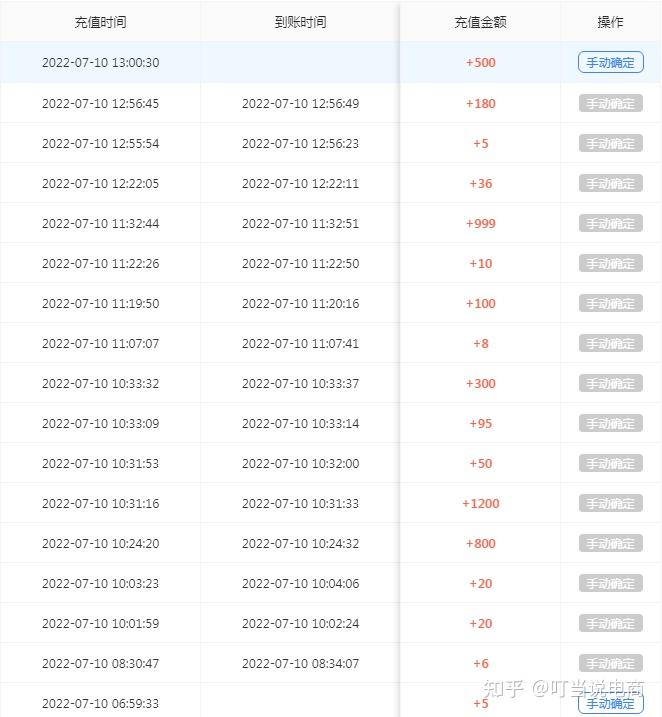
Task: Click the 操作 column header
Action: point(610,22)
